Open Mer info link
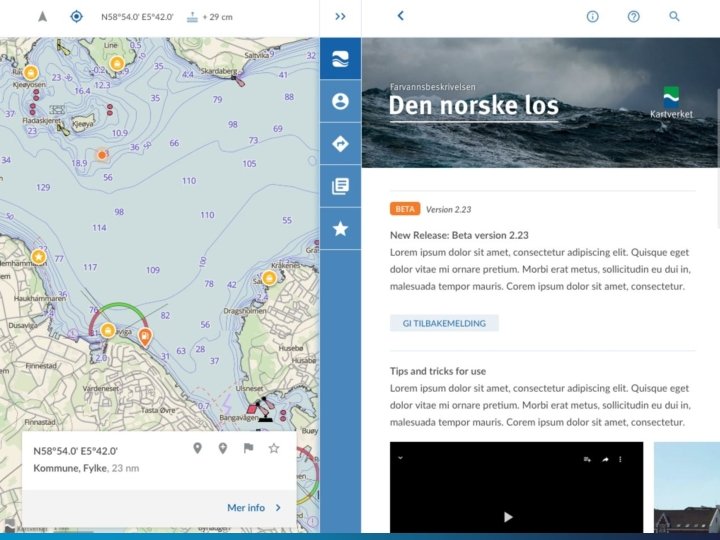This screenshot has height=540, width=720. (246, 507)
